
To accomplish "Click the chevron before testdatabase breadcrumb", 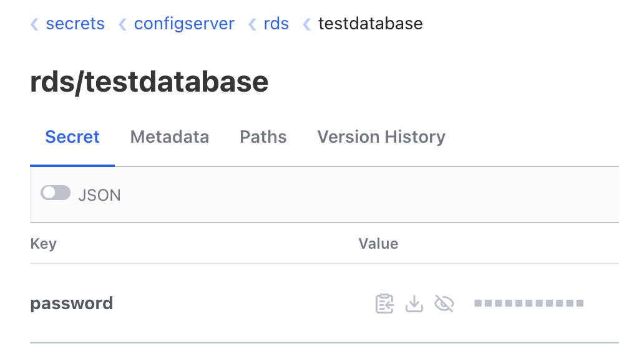I will [306, 24].
